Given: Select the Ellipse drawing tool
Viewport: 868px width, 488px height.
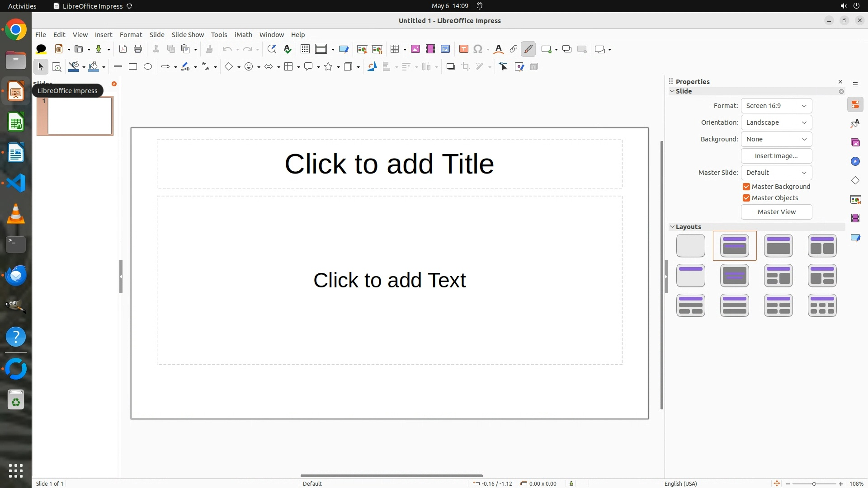Looking at the screenshot, I should point(148,67).
